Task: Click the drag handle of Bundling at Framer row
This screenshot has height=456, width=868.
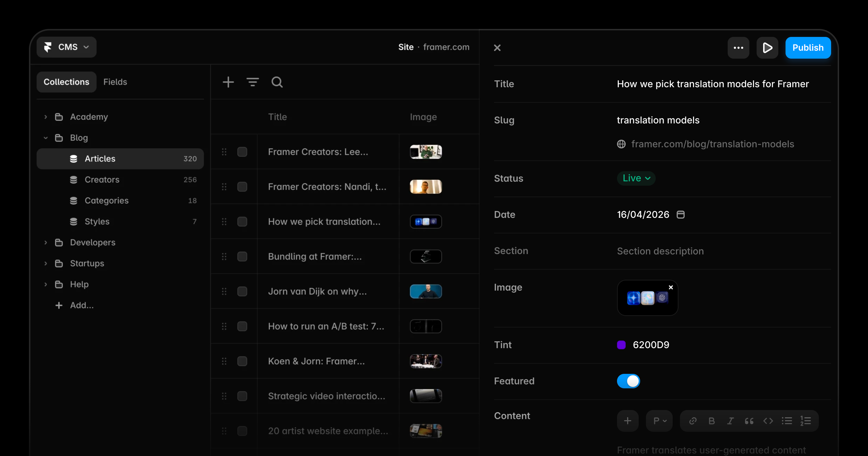Action: coord(224,257)
